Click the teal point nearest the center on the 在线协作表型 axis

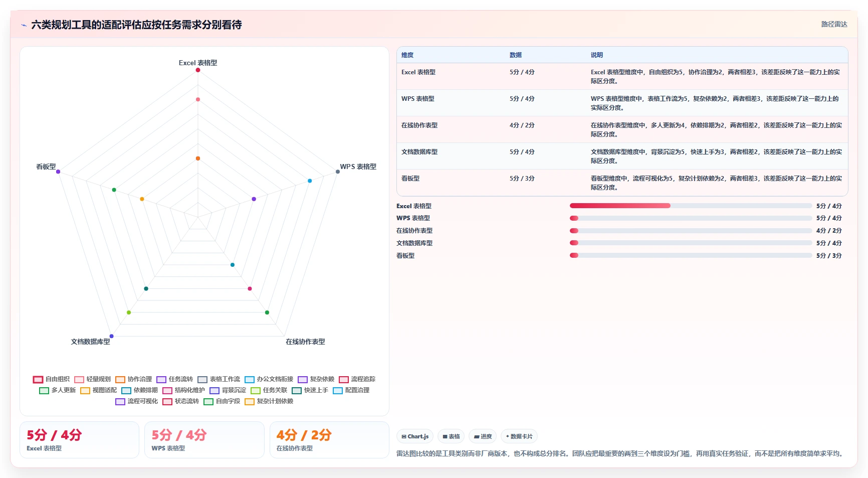tap(233, 265)
